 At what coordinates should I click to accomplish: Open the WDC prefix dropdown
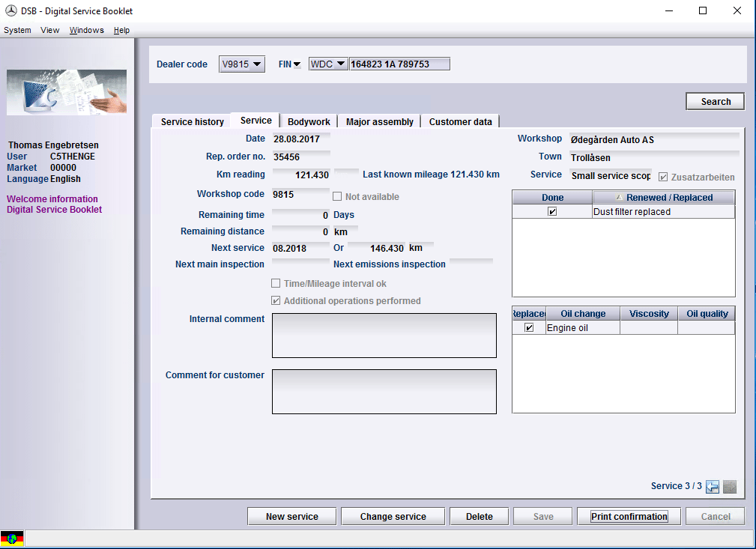(x=328, y=64)
